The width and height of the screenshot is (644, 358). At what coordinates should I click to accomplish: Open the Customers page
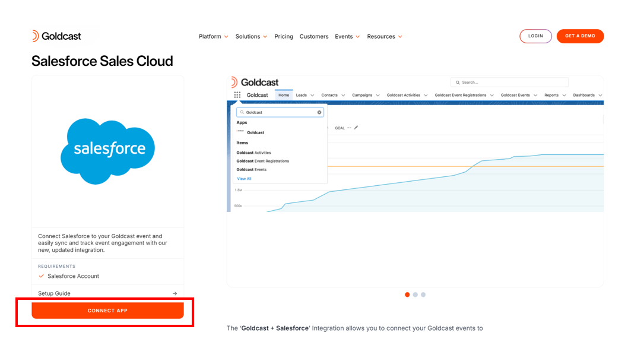coord(314,37)
